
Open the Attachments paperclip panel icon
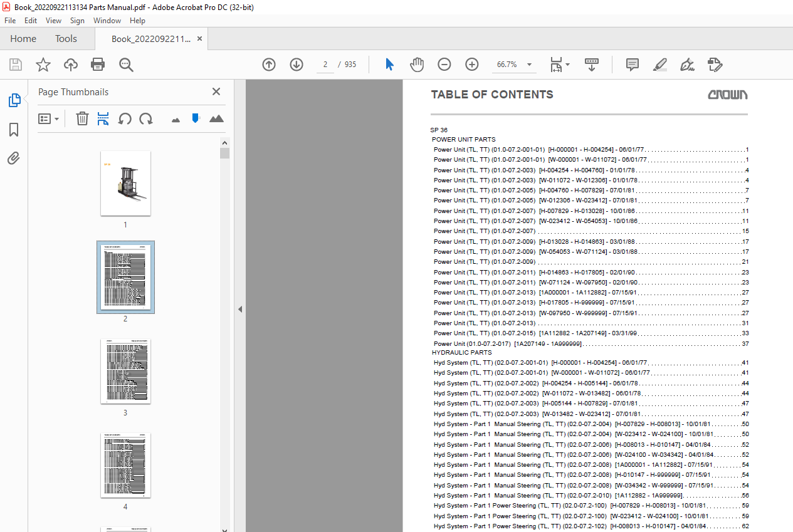[14, 158]
